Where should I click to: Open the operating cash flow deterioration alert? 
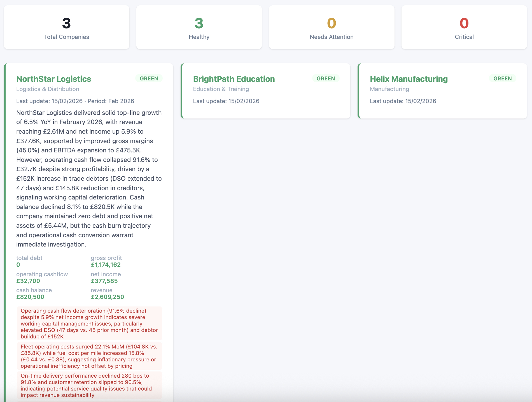pos(89,324)
